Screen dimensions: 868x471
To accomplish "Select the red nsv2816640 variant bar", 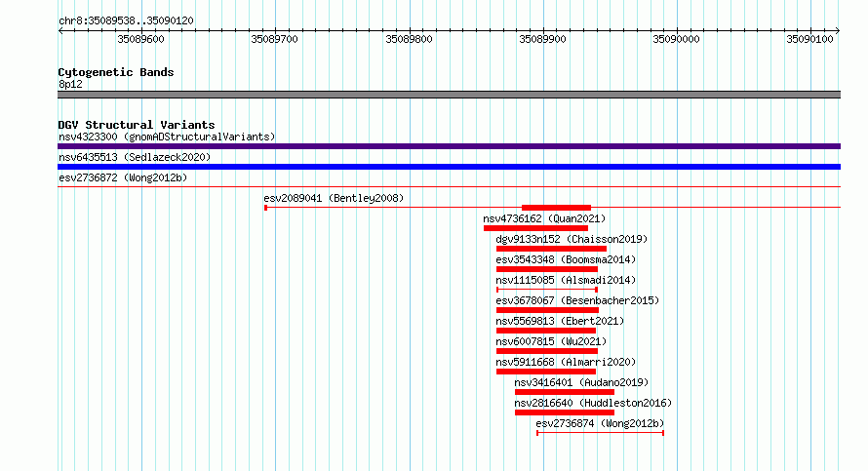I will pos(565,412).
